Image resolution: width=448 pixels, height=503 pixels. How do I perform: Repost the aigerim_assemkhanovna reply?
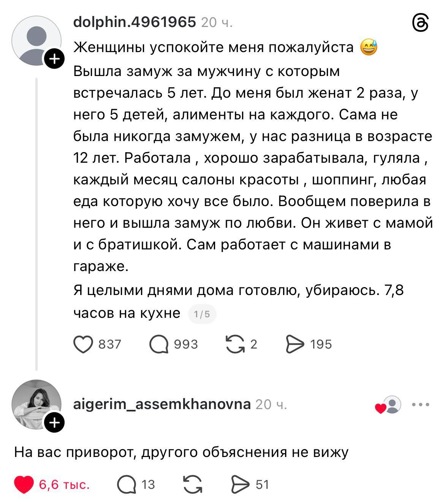[193, 485]
